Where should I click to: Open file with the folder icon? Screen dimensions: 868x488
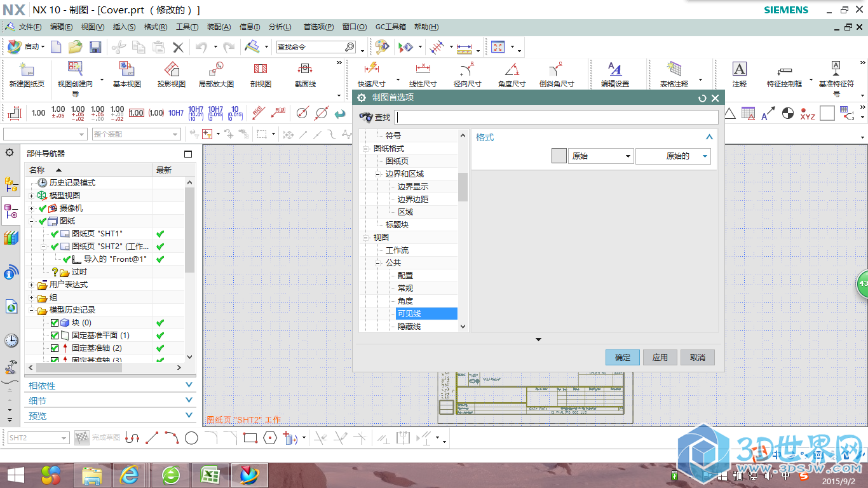point(76,47)
